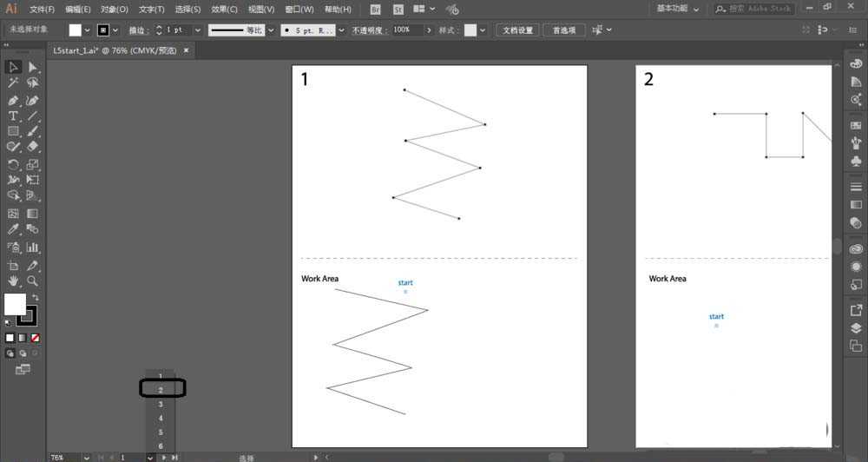Click the 文档设置 button
Image resolution: width=868 pixels, height=462 pixels.
click(x=517, y=30)
